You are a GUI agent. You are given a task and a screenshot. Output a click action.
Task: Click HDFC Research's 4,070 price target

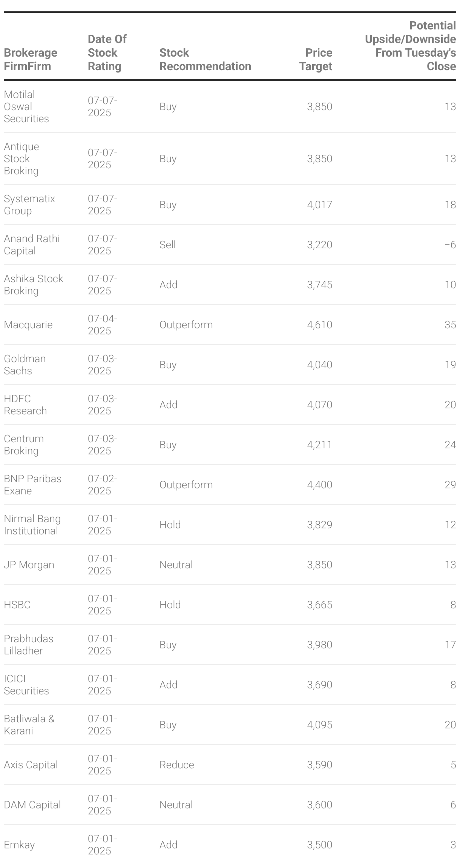pyautogui.click(x=319, y=405)
